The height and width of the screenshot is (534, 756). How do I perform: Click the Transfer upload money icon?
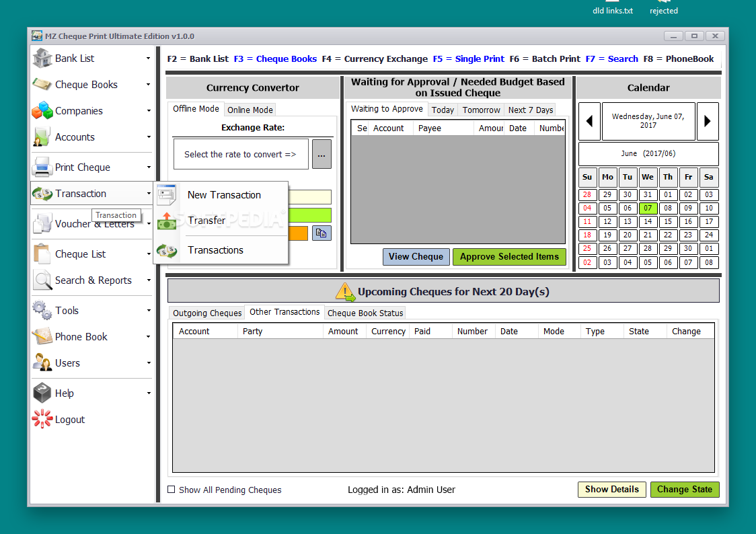[166, 220]
